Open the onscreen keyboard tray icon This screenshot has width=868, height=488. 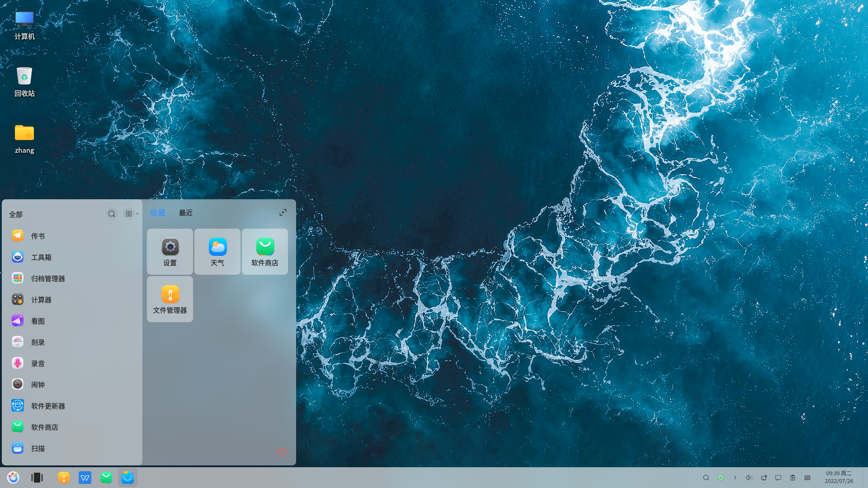(807, 478)
